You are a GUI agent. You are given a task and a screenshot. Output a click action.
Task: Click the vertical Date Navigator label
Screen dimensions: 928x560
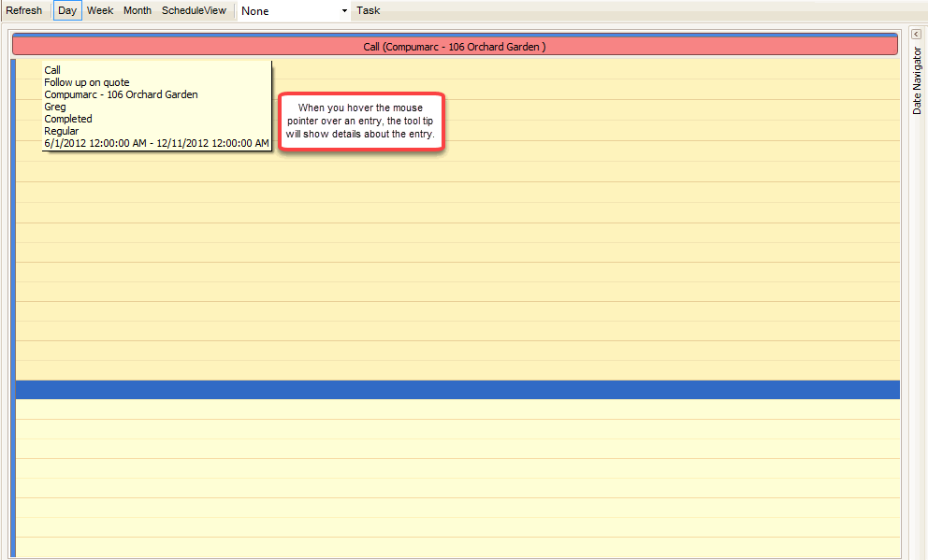point(917,80)
